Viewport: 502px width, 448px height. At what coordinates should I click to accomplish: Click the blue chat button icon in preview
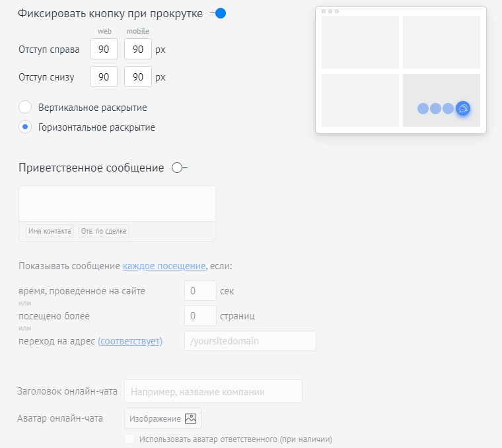pos(463,108)
